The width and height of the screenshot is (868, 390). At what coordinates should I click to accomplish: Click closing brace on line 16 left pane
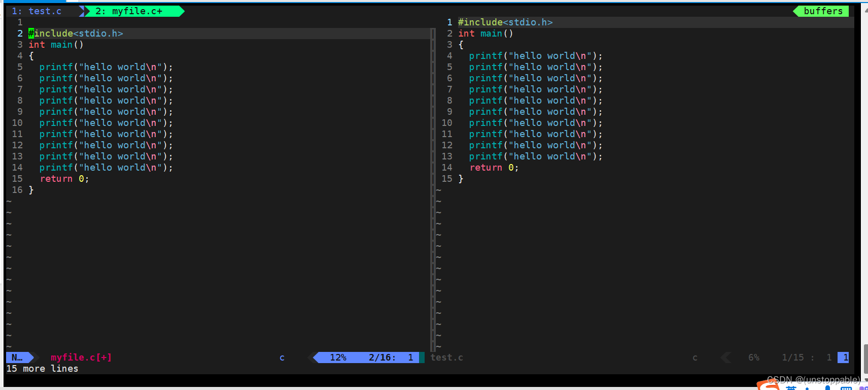coord(31,190)
